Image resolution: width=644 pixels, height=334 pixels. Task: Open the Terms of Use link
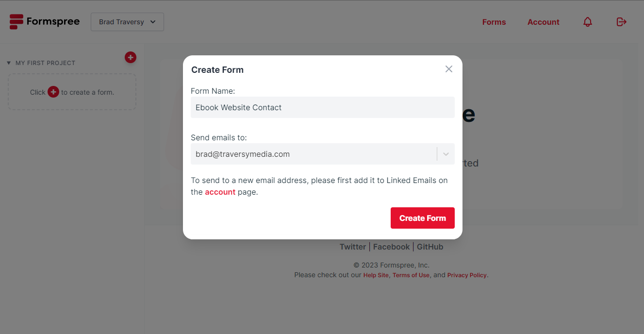click(411, 275)
